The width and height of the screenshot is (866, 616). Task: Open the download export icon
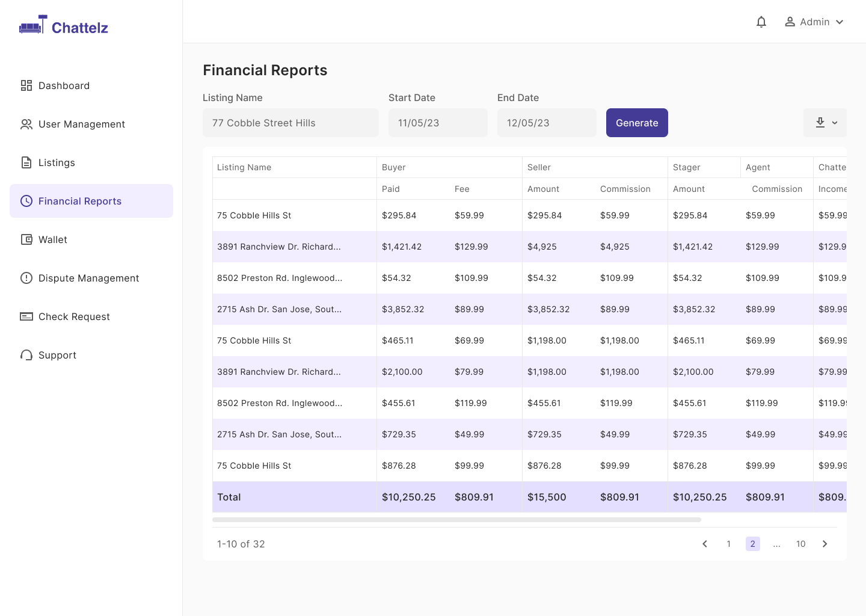[x=820, y=123]
